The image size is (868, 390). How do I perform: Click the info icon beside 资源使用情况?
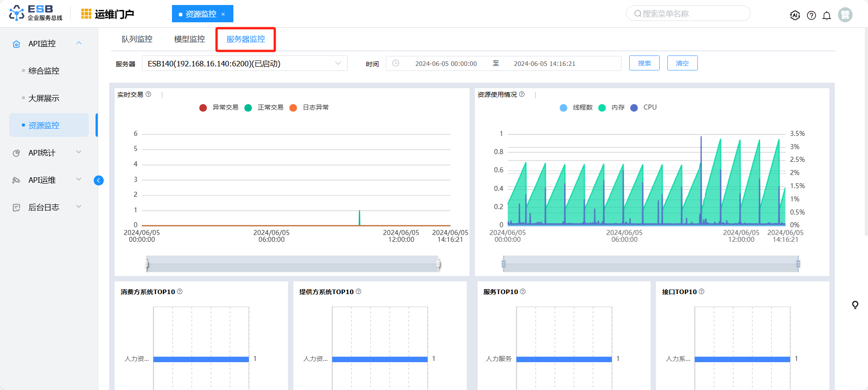[x=522, y=95]
